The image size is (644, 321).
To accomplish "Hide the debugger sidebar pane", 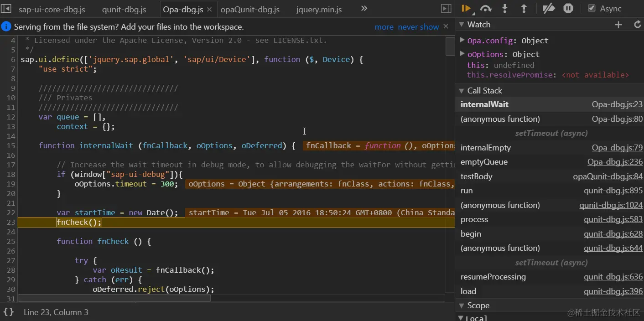I will click(x=446, y=9).
